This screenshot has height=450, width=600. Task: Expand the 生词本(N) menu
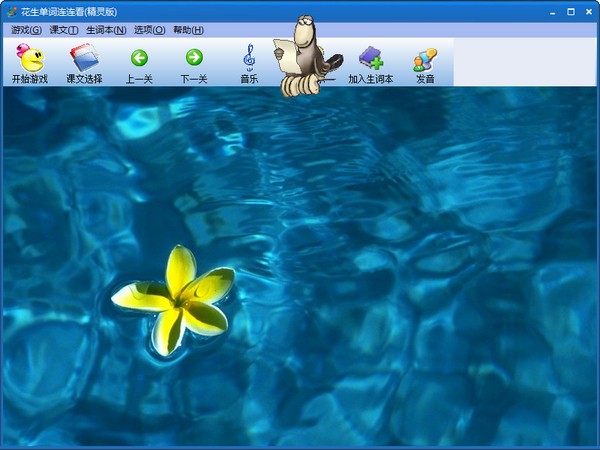[x=105, y=30]
